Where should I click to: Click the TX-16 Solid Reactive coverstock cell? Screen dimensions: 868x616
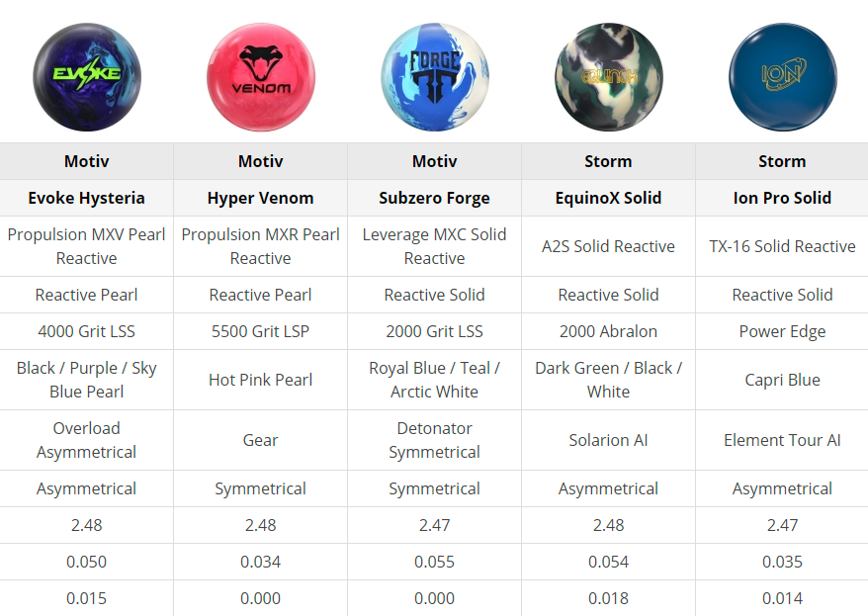[782, 246]
